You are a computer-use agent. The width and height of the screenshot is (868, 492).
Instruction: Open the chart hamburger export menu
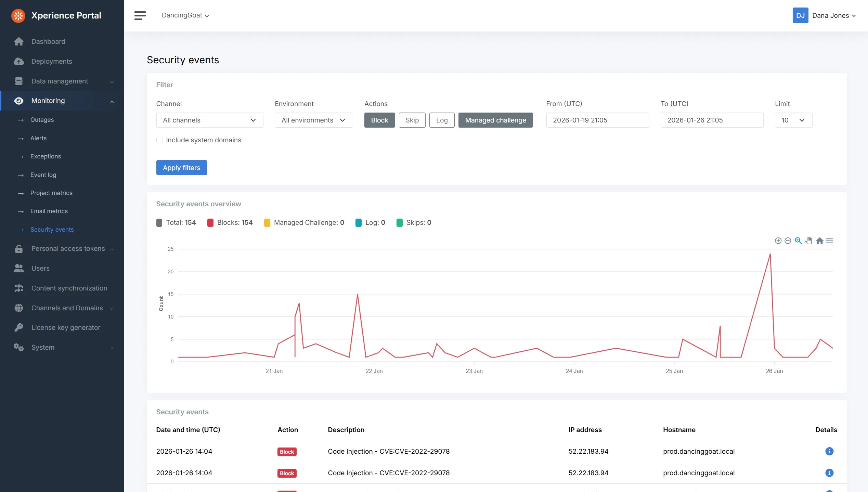coord(829,241)
